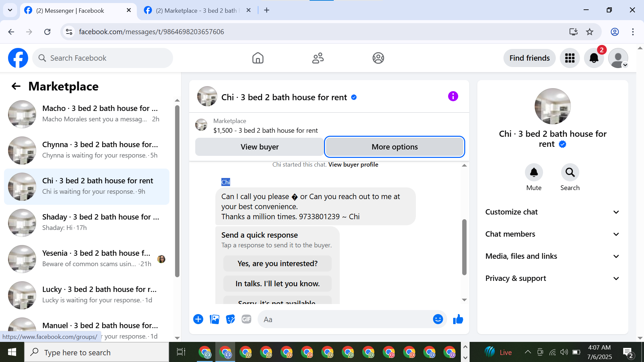Open the Facebook menu grid icon

tap(570, 58)
